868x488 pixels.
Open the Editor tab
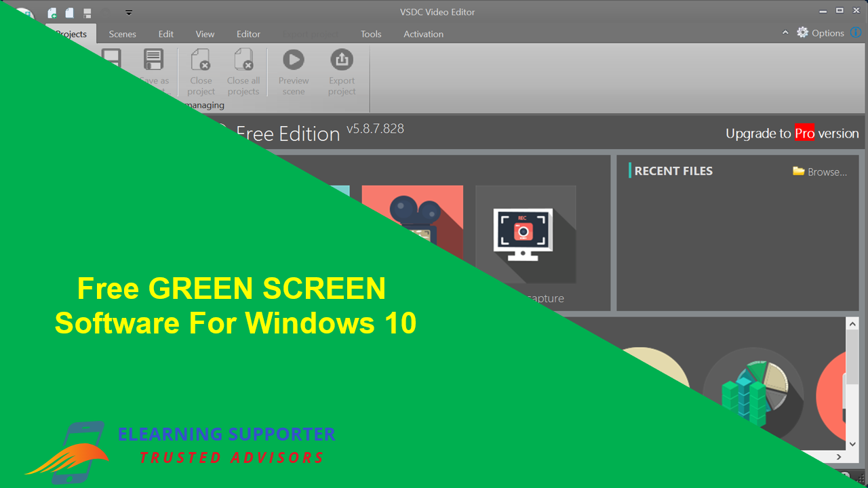coord(248,34)
